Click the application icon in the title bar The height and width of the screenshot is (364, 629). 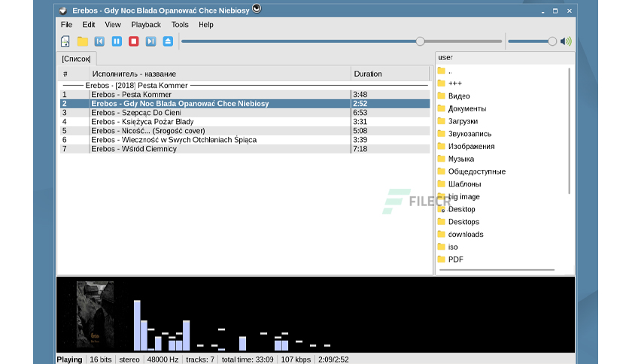point(63,11)
